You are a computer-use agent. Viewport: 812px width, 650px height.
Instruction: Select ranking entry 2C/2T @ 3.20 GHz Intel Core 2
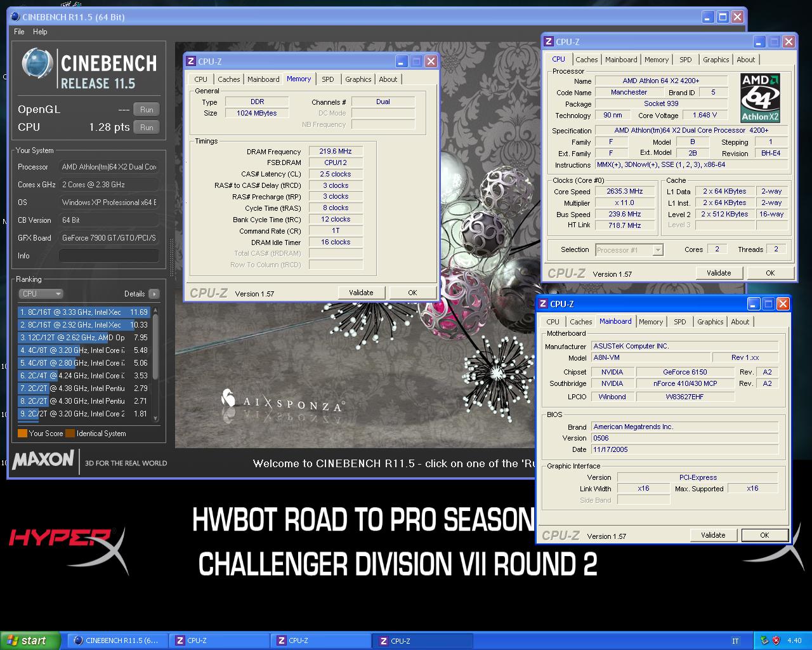pyautogui.click(x=84, y=414)
